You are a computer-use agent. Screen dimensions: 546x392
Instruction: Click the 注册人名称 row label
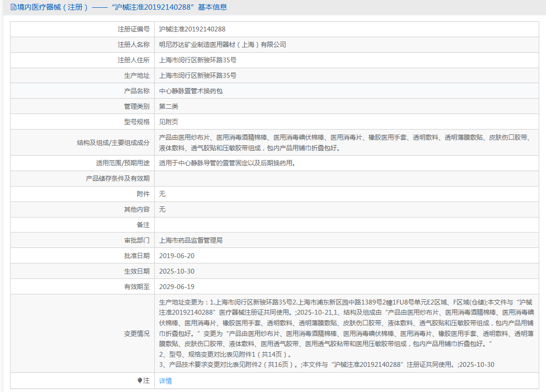click(133, 44)
